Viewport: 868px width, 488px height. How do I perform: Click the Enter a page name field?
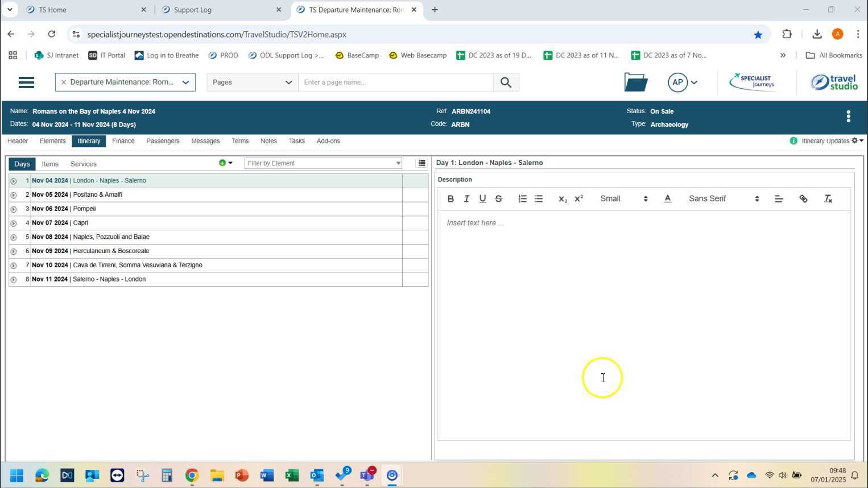(x=395, y=82)
